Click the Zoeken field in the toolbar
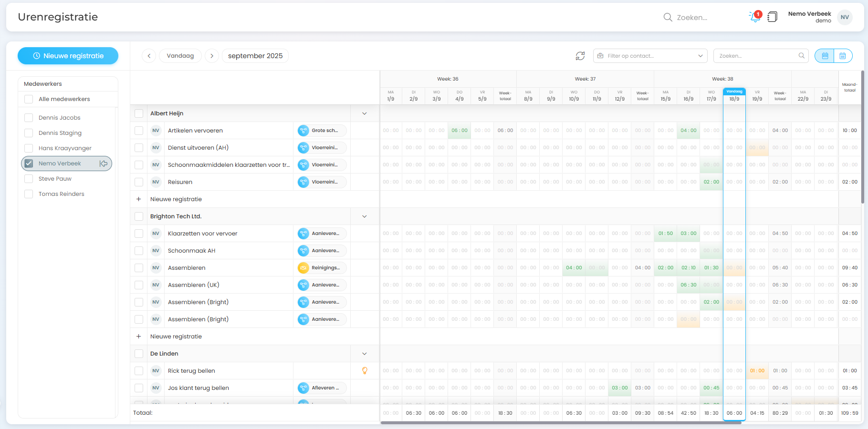 coord(756,56)
